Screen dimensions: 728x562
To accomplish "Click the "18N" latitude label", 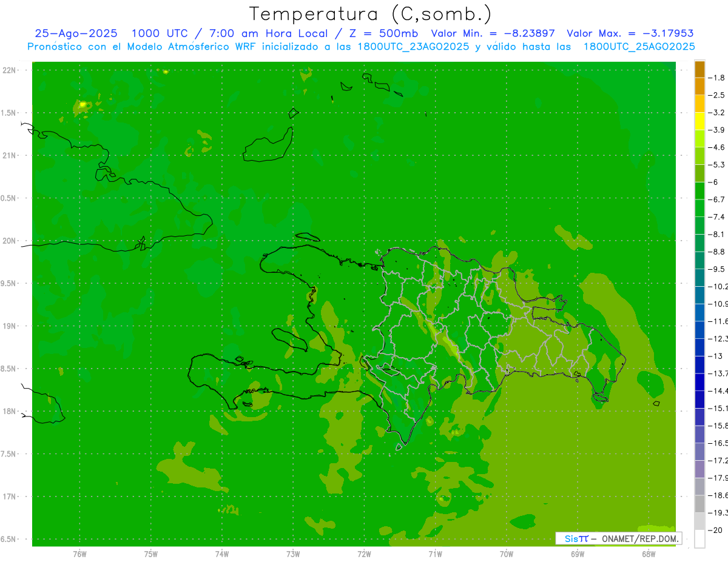I will click(9, 412).
